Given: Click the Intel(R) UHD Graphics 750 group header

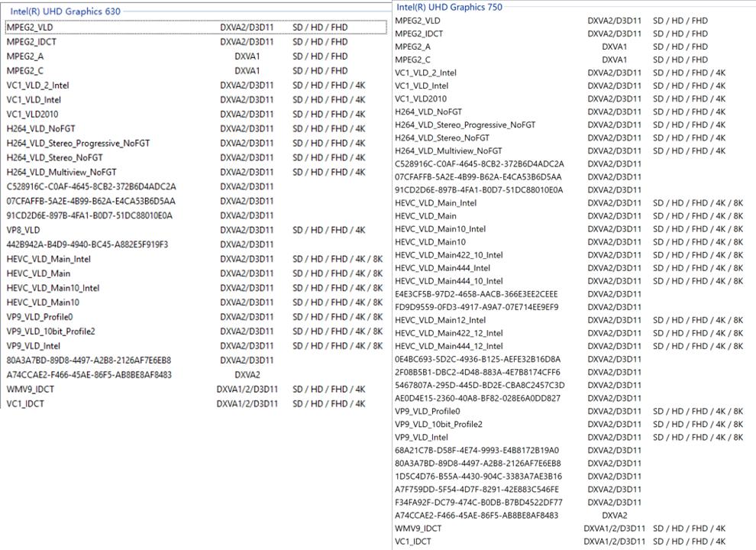Looking at the screenshot, I should click(x=449, y=7).
